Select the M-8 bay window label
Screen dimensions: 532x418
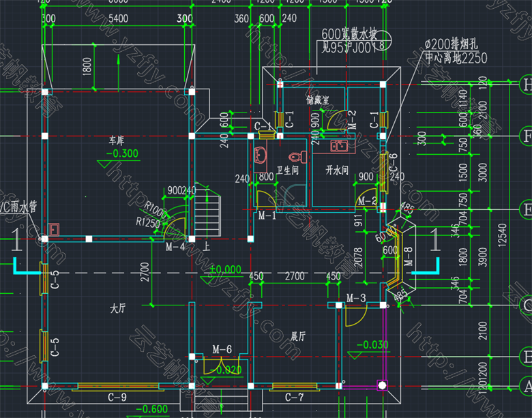click(x=409, y=256)
